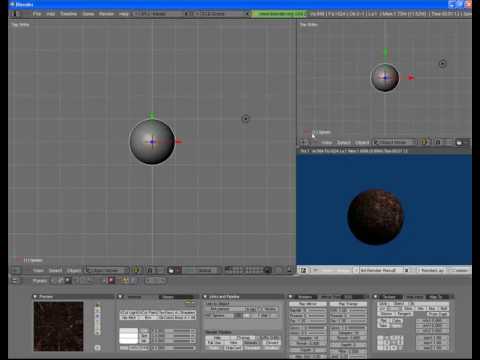The height and width of the screenshot is (360, 480).
Task: Collapse the Links and Pipeline panel
Action: (x=205, y=296)
